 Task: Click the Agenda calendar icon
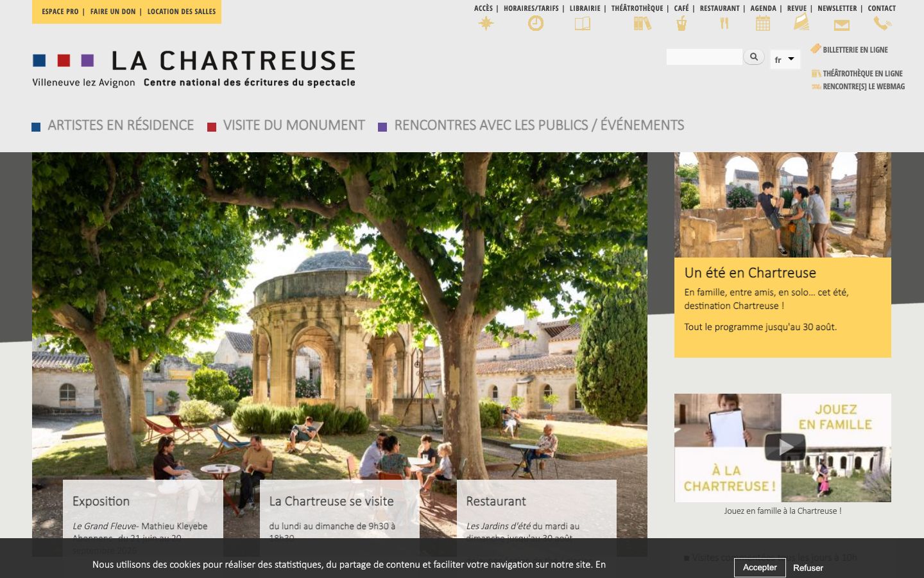coord(763,24)
